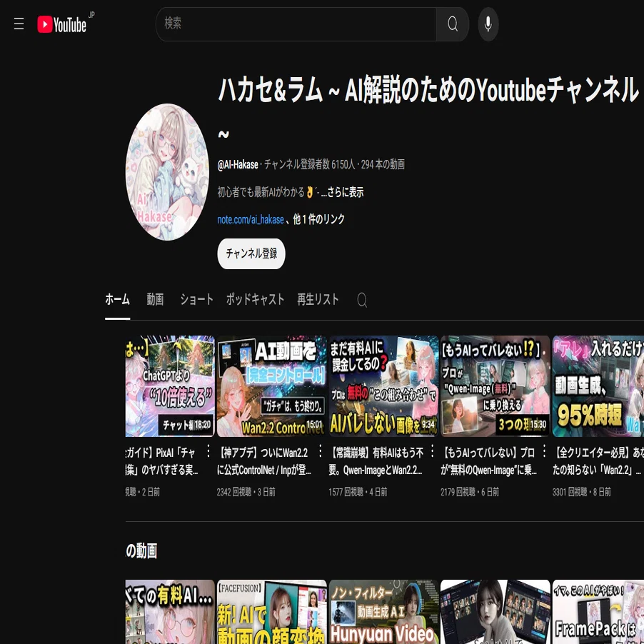
Task: Click the 3301 回視聴・8 日前 text
Action: (582, 492)
